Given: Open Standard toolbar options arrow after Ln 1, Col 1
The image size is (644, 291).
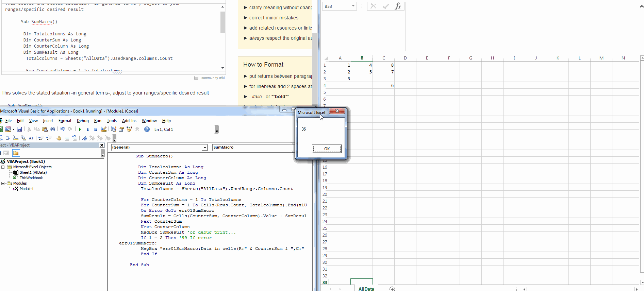Looking at the screenshot, I should [x=217, y=130].
